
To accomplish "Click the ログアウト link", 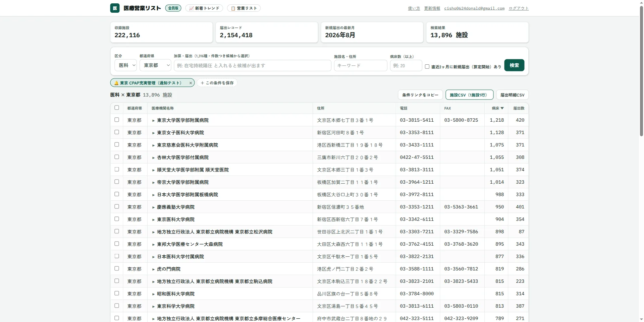I will click(519, 8).
